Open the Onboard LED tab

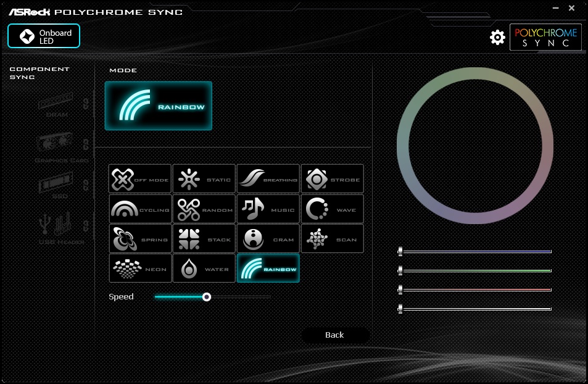(x=44, y=36)
